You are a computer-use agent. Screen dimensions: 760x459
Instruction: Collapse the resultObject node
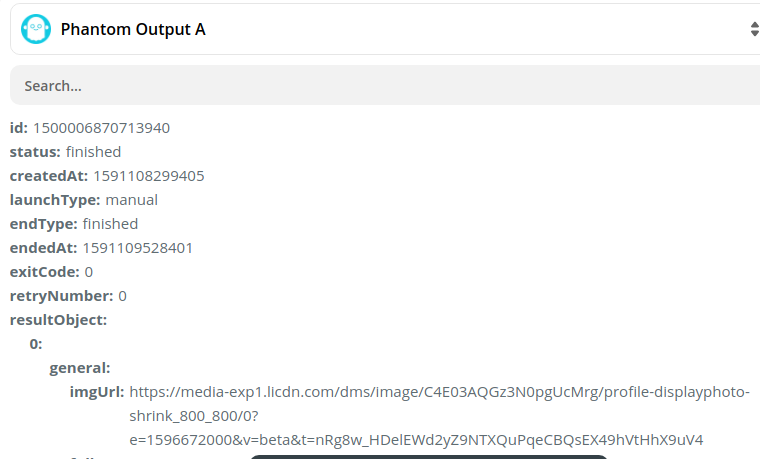point(58,320)
